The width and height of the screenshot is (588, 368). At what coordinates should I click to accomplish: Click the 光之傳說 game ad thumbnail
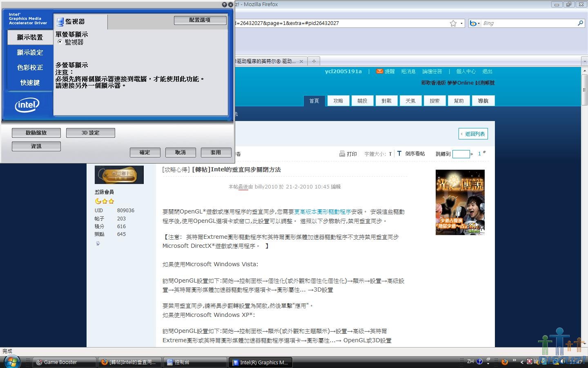click(460, 202)
